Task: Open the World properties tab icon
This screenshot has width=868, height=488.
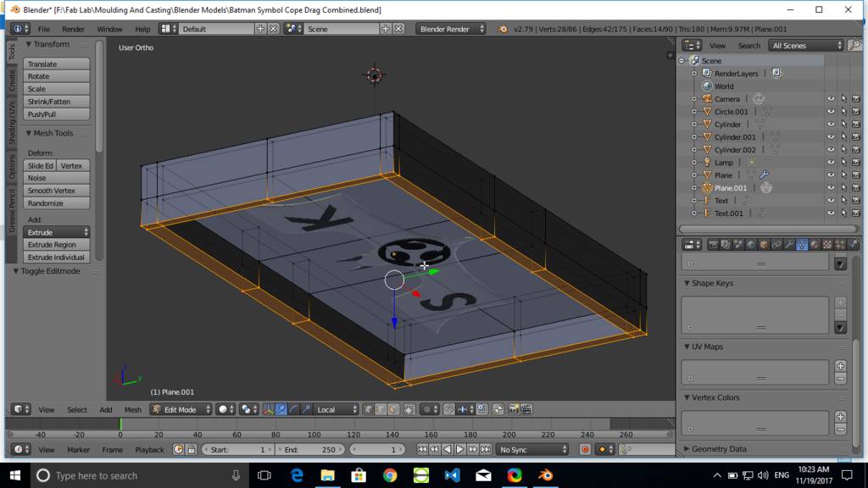Action: click(751, 245)
